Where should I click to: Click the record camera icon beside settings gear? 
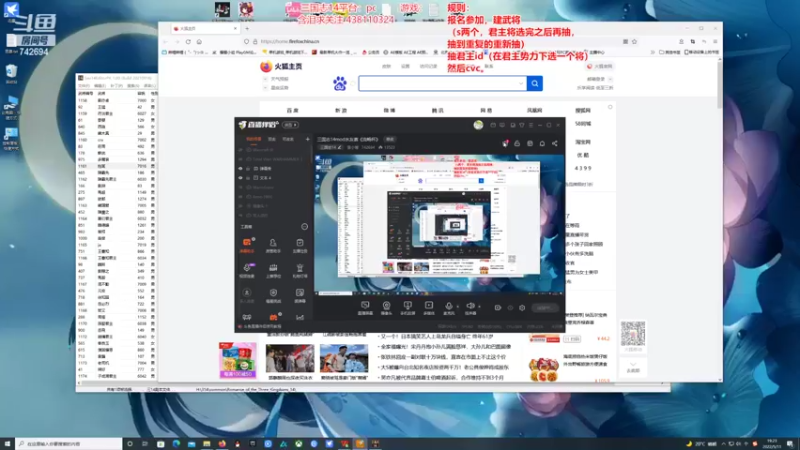[497, 308]
